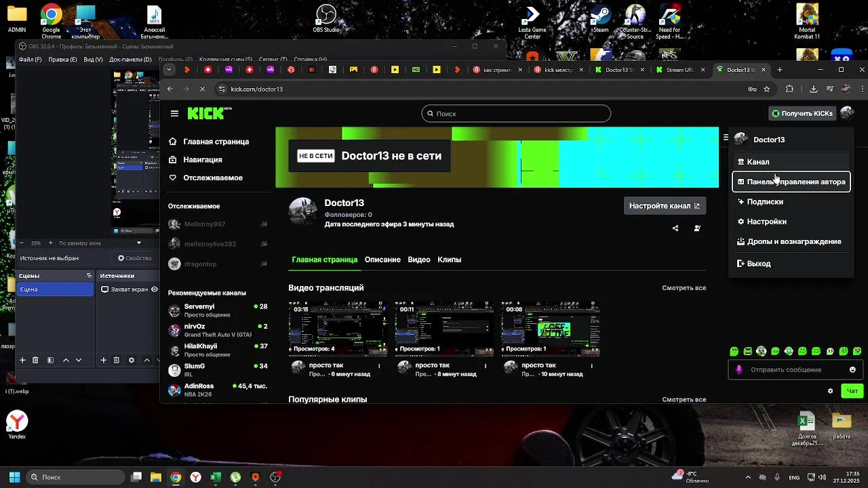Open source properties gear in OBS
Image resolution: width=868 pixels, height=488 pixels.
[132, 360]
